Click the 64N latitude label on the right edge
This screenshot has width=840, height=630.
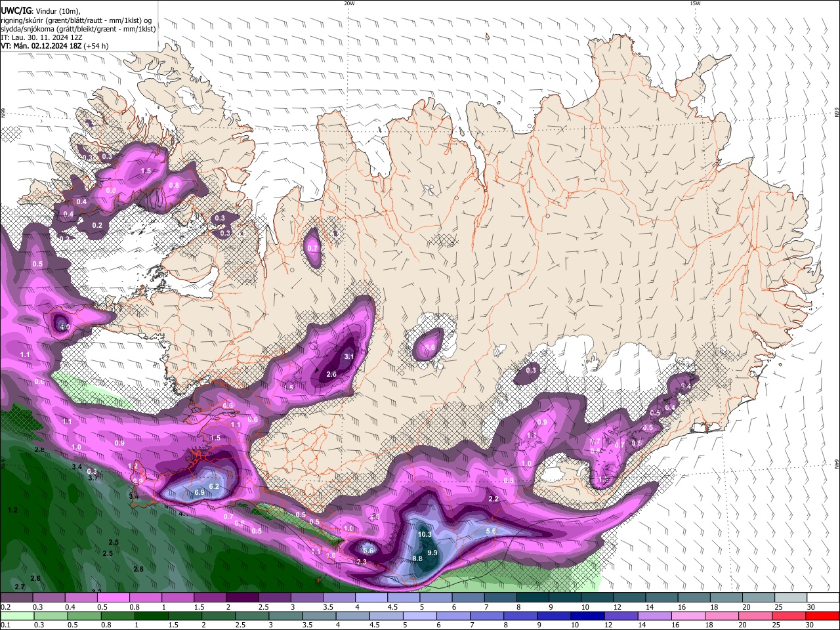click(837, 463)
